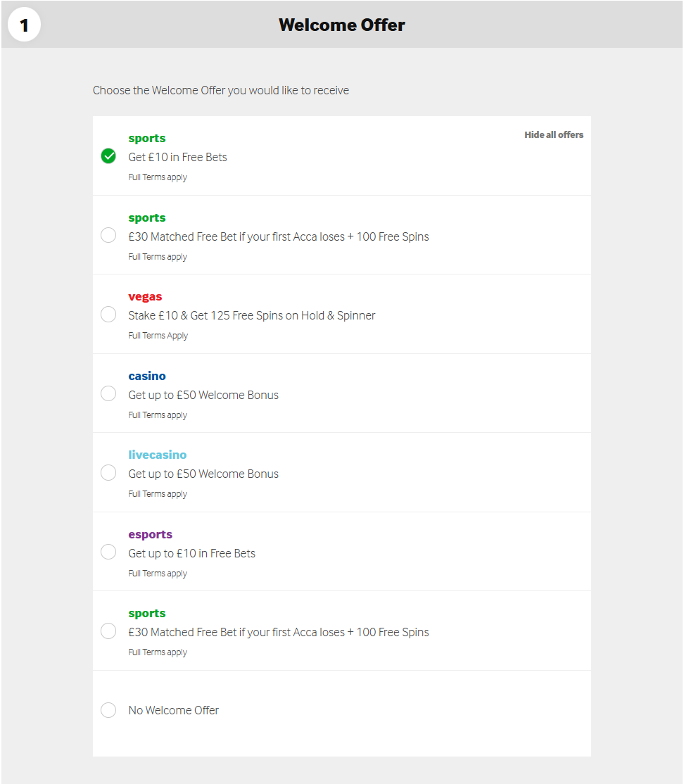Click the green checked sports £10 offer tick
Screen dimensions: 684x784
(108, 156)
